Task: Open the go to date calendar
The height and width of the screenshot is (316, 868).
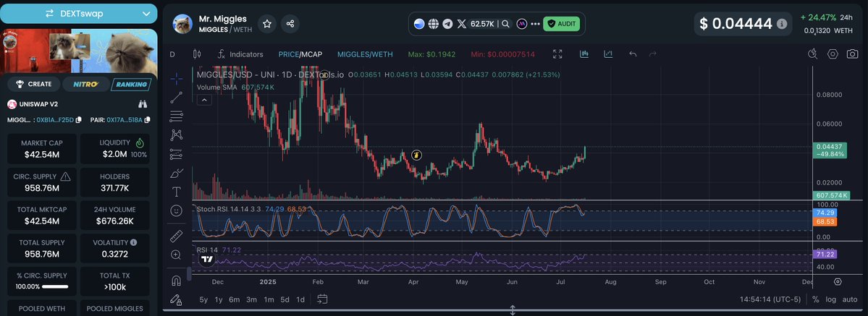Action: (322, 299)
